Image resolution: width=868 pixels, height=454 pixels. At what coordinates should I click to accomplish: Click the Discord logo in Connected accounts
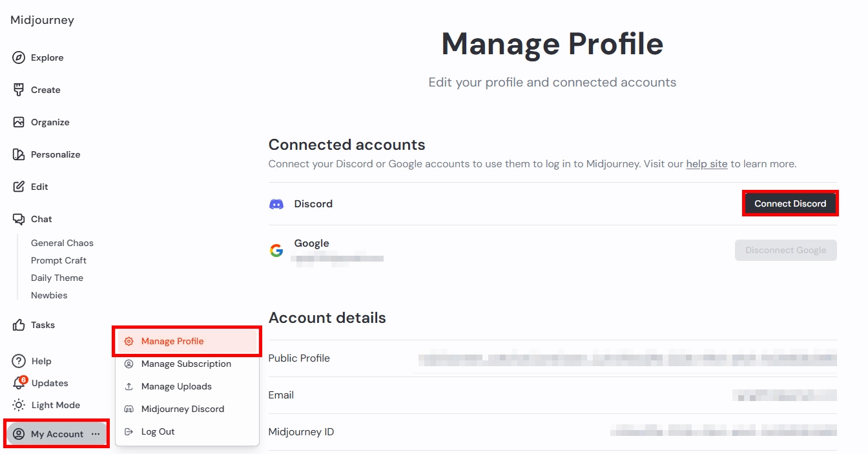pyautogui.click(x=276, y=204)
